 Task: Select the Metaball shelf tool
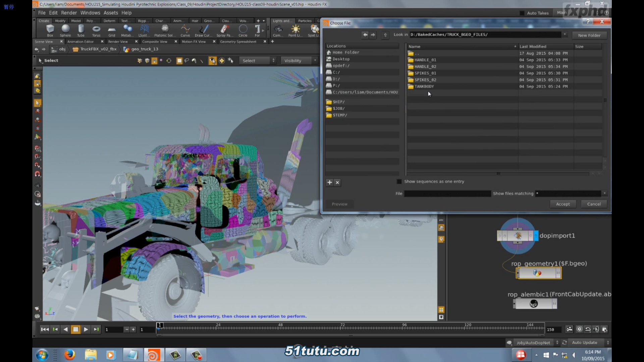point(127,31)
